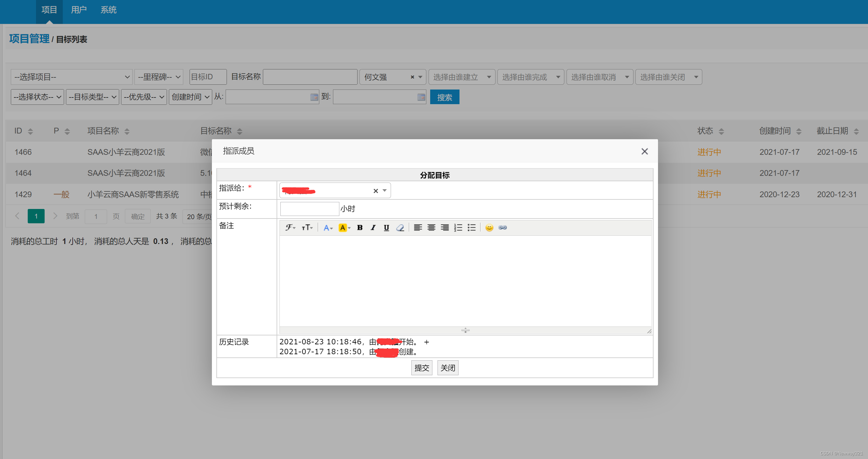Screen dimensions: 868x459
Task: Open the 系统 top navigation tab
Action: tap(108, 10)
